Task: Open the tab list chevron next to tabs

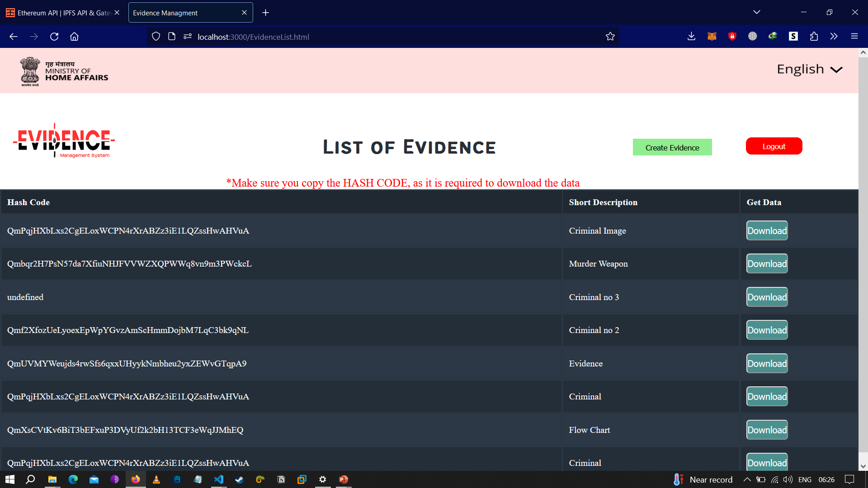Action: click(x=757, y=12)
